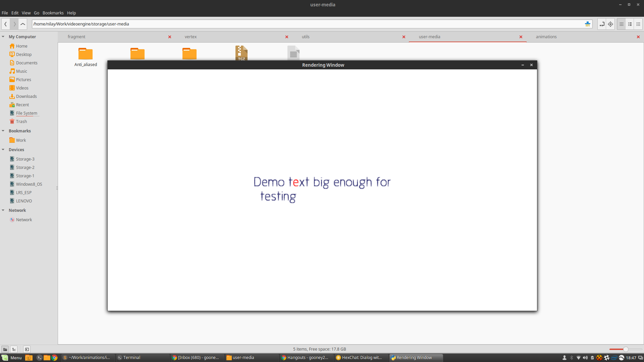Close the vertex tab
This screenshot has height=362, width=644.
287,37
